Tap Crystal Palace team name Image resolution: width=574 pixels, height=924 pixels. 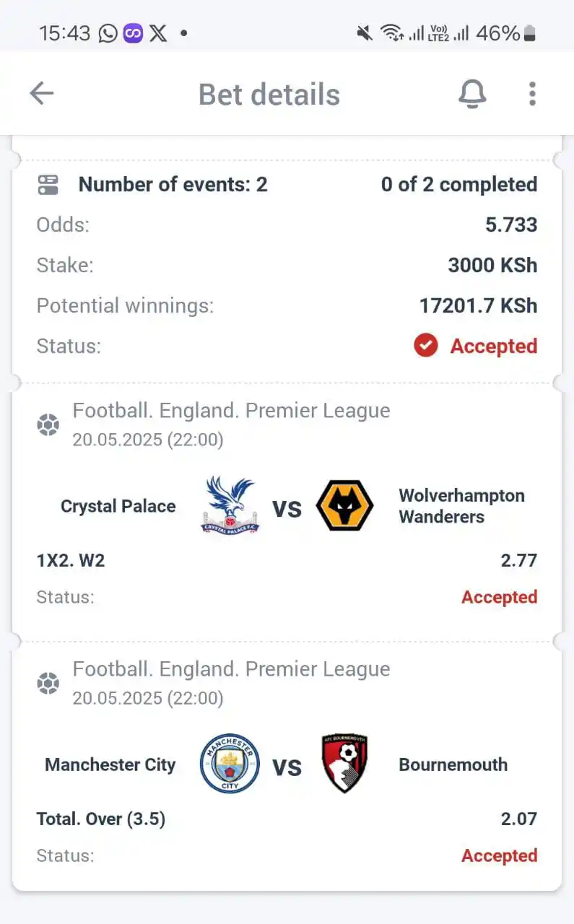click(118, 506)
